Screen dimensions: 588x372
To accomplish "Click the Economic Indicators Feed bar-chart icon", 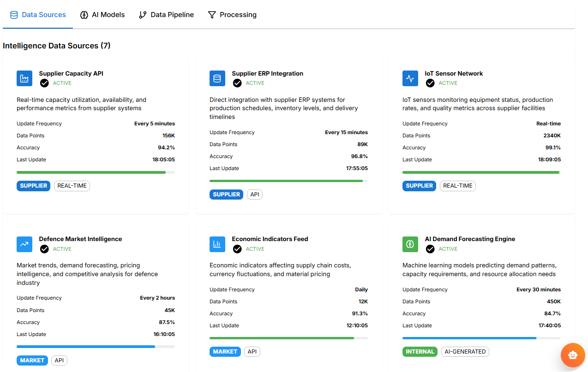I will [x=217, y=244].
